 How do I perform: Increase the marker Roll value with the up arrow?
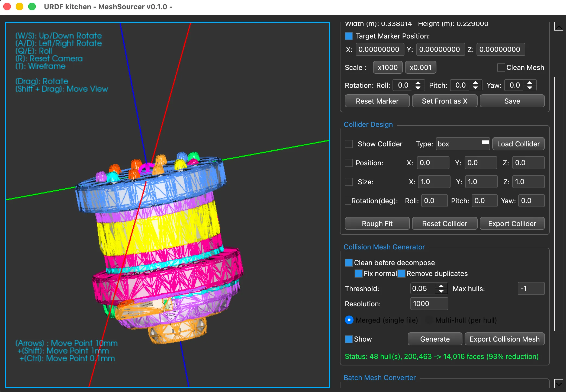(x=418, y=83)
